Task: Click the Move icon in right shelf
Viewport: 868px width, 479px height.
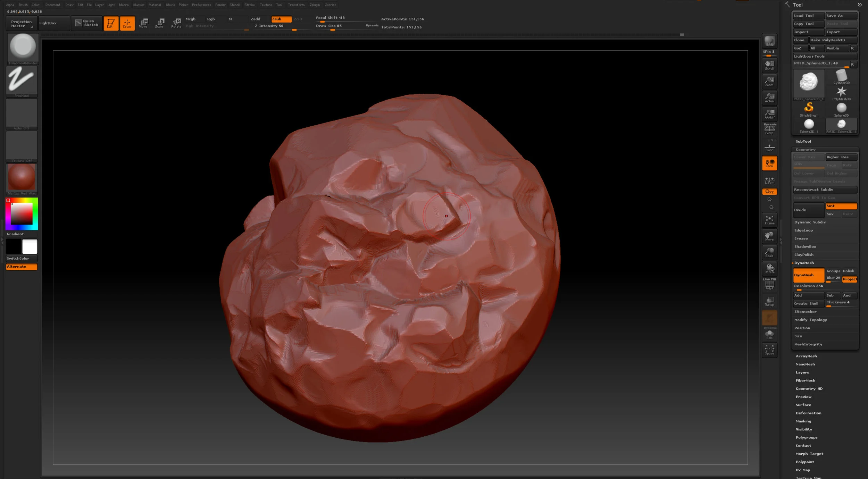Action: 769,236
